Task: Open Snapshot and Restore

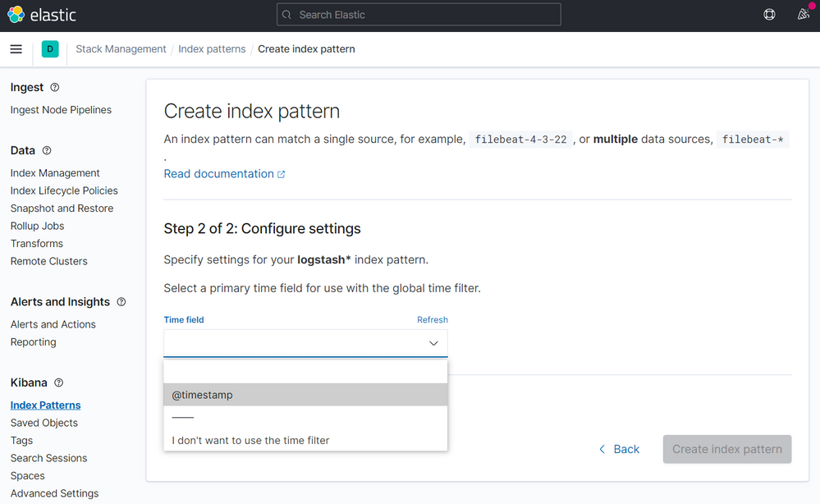Action: (62, 208)
